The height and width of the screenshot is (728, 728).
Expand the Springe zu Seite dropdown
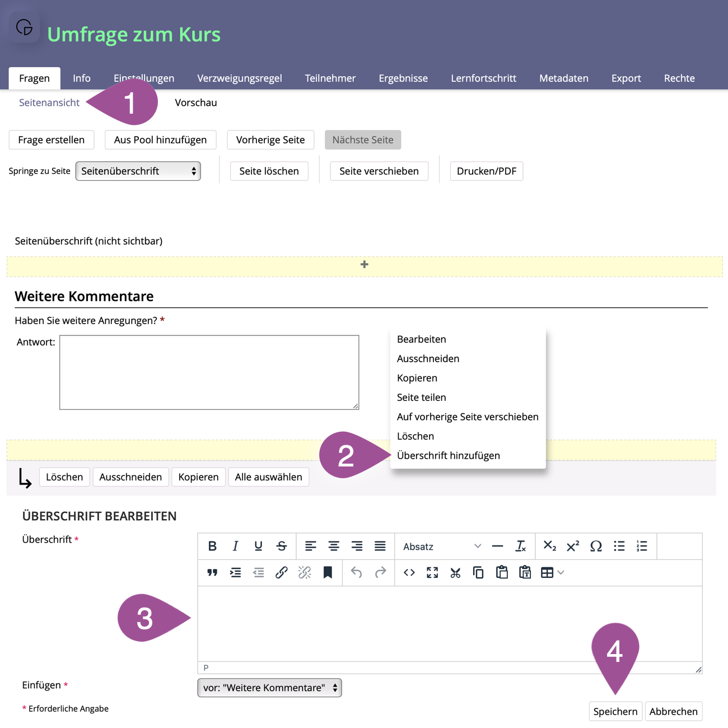click(x=138, y=171)
